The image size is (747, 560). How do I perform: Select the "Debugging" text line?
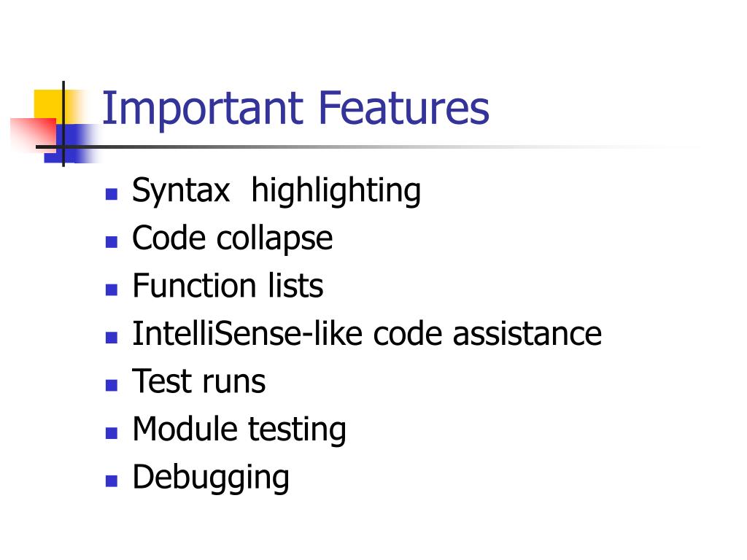[211, 478]
